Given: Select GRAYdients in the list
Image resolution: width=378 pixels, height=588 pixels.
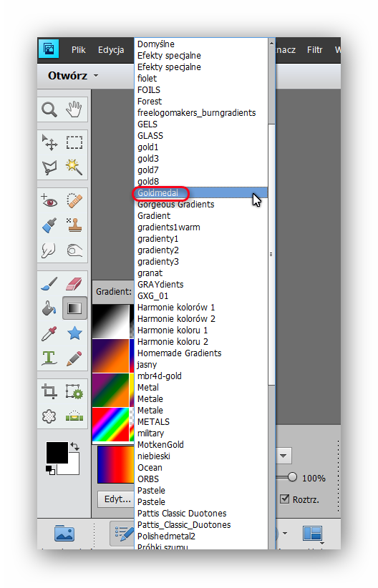Looking at the screenshot, I should (x=201, y=284).
